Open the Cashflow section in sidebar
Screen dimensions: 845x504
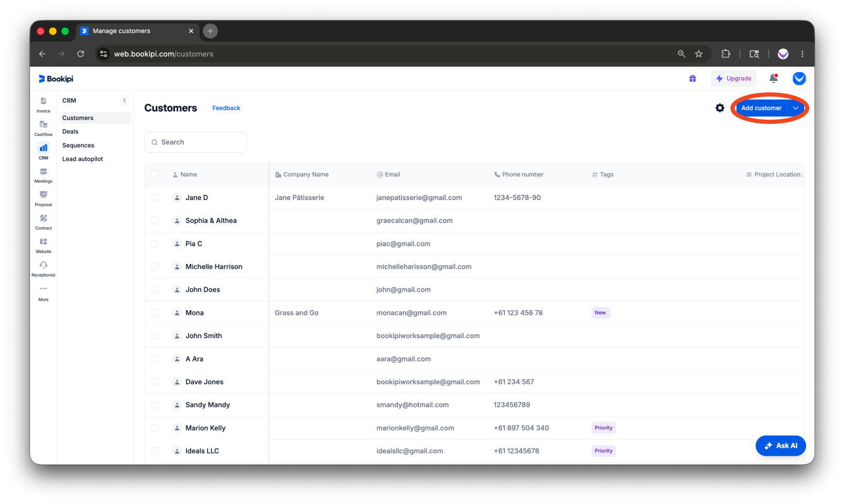click(43, 128)
